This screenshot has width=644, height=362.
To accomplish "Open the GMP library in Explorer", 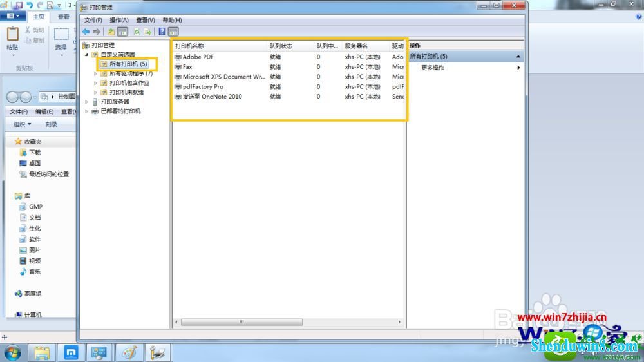I will click(35, 207).
